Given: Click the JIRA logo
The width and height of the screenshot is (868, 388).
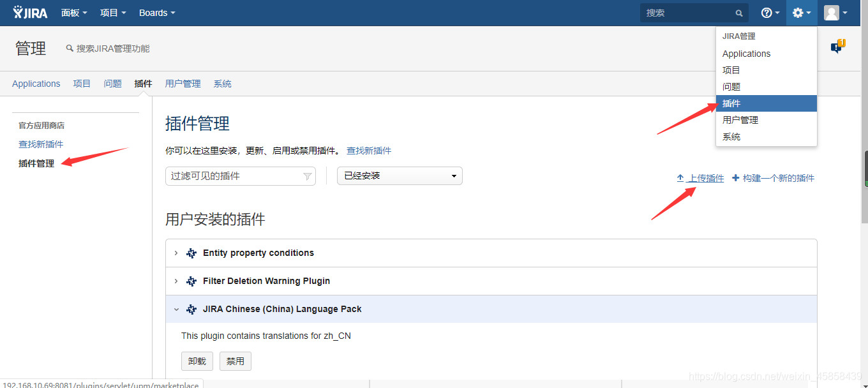Looking at the screenshot, I should point(30,13).
